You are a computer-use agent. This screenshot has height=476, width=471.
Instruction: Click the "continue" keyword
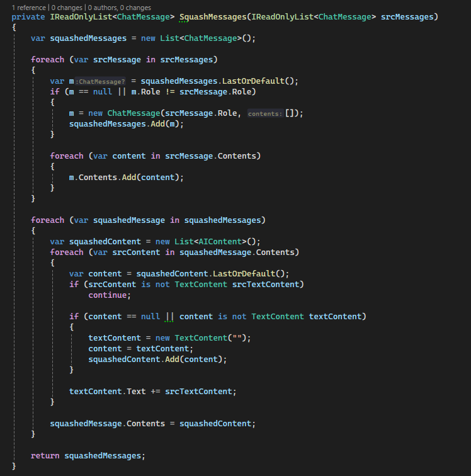click(108, 295)
